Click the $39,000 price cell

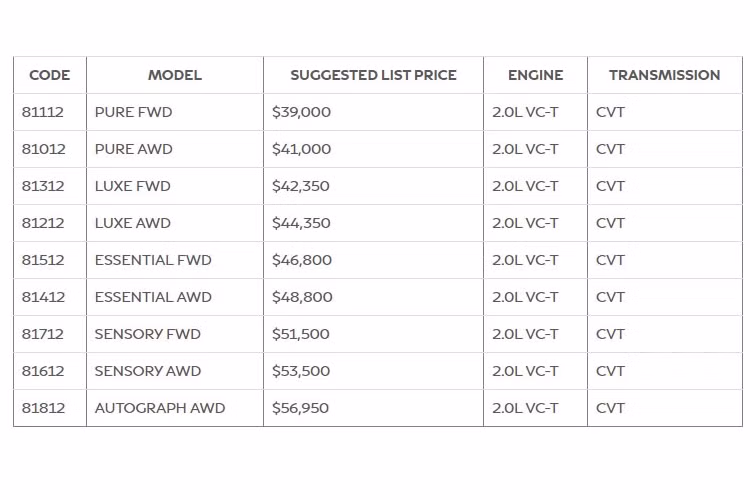coord(301,112)
